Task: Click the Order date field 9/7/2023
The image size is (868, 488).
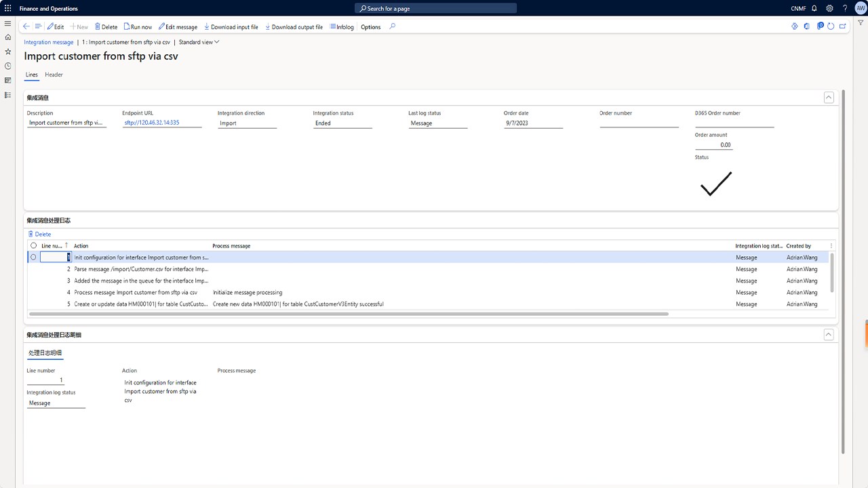Action: click(534, 123)
